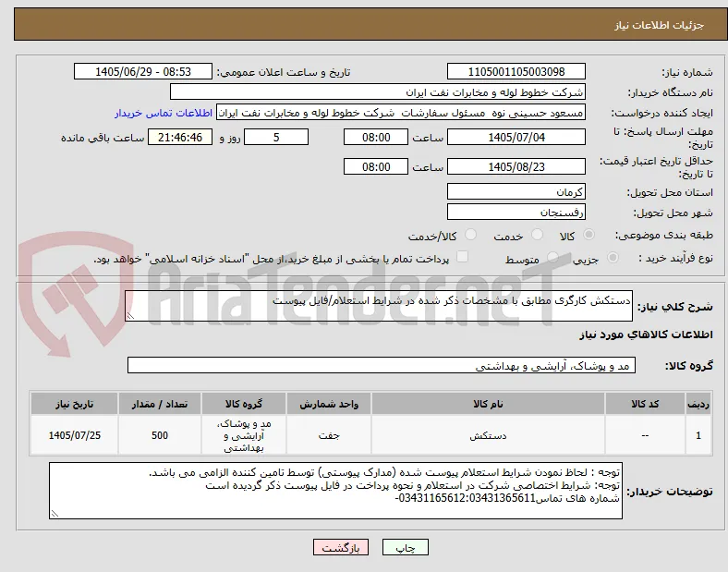Click the price validity date 1405/08/23

tap(516, 166)
